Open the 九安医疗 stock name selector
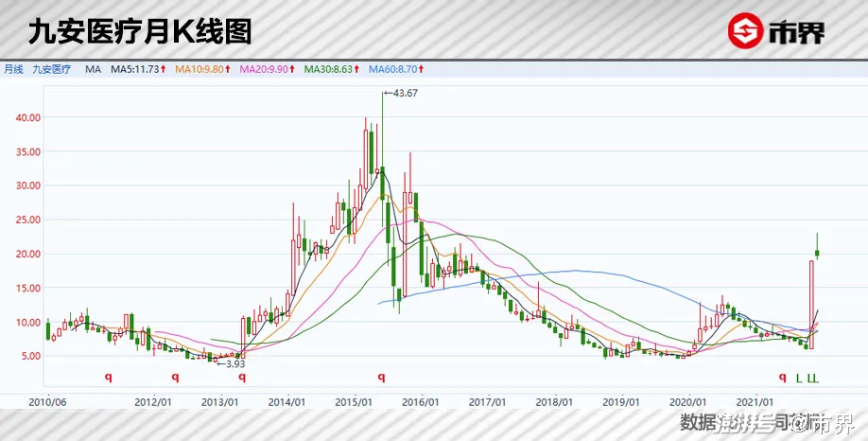The image size is (868, 441). point(52,70)
